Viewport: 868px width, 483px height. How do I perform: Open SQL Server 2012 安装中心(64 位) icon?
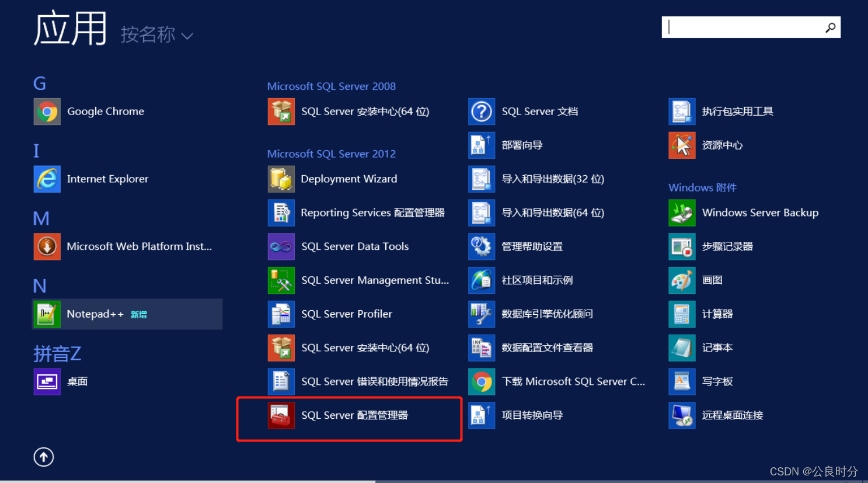pos(281,348)
